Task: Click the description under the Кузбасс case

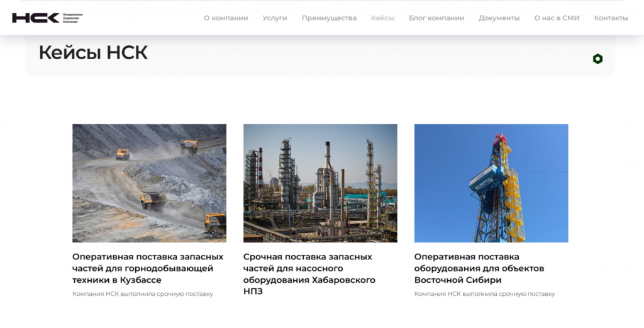Action: (x=143, y=294)
